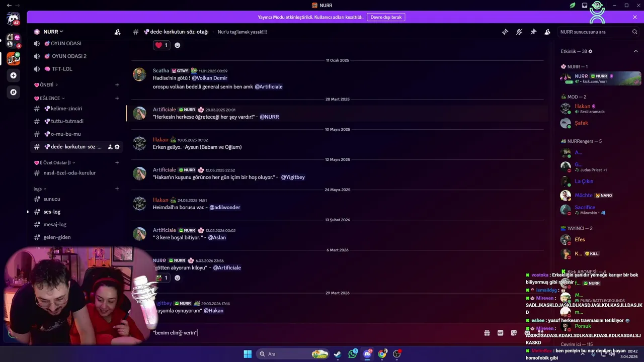This screenshot has height=362, width=644.
Task: Click the @Volkan Demir mention
Action: [x=209, y=78]
